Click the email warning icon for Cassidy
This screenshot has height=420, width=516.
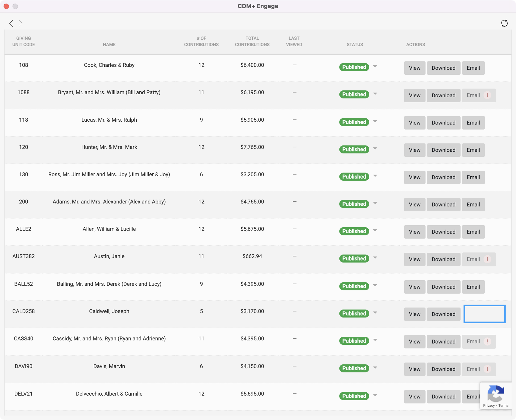click(x=487, y=342)
